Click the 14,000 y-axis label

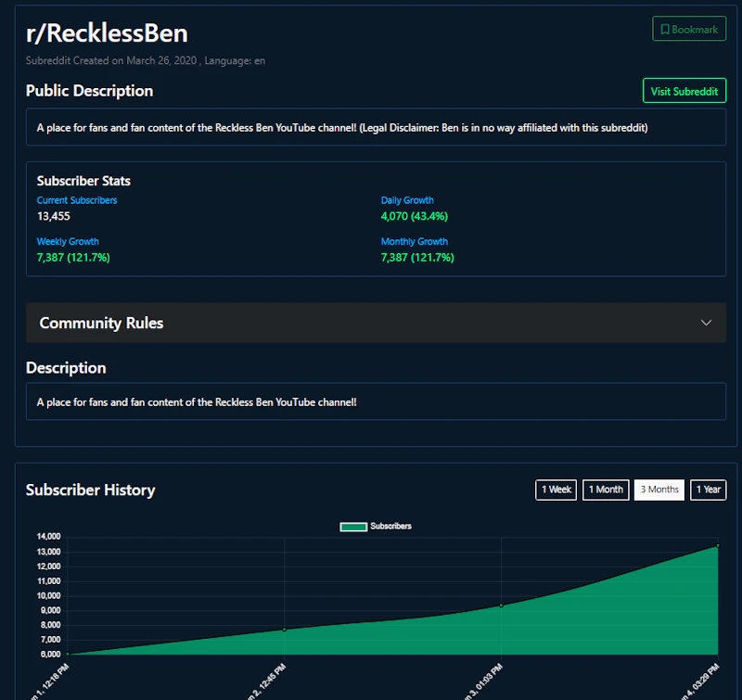tap(49, 536)
